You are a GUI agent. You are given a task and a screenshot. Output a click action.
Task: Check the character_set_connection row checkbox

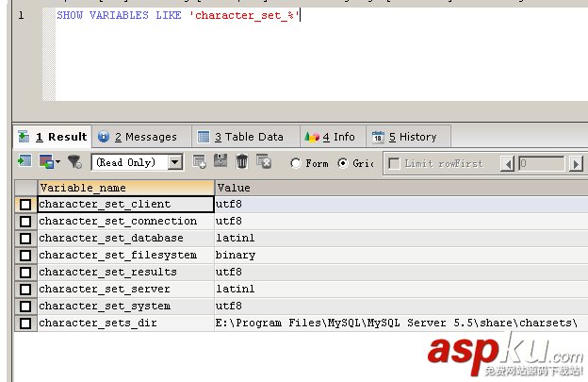[25, 222]
